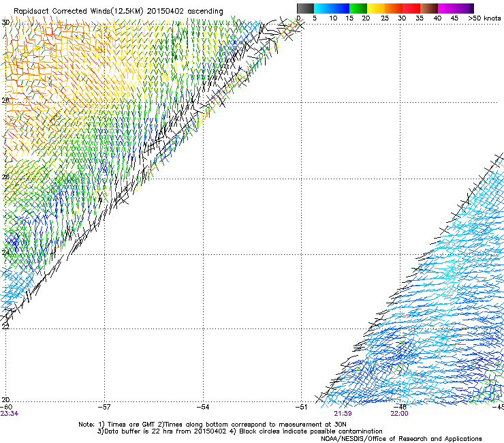Click the '>50 knots' legend label
The image size is (504, 443).
[484, 18]
